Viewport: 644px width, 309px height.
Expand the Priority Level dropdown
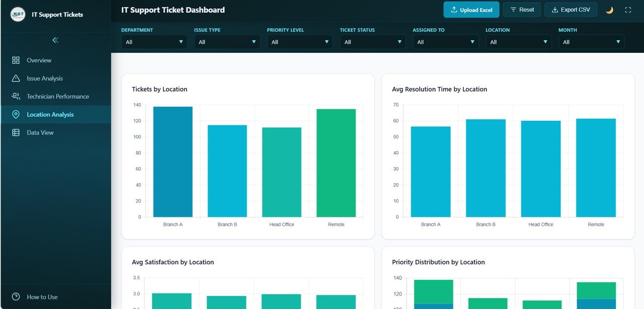[299, 42]
